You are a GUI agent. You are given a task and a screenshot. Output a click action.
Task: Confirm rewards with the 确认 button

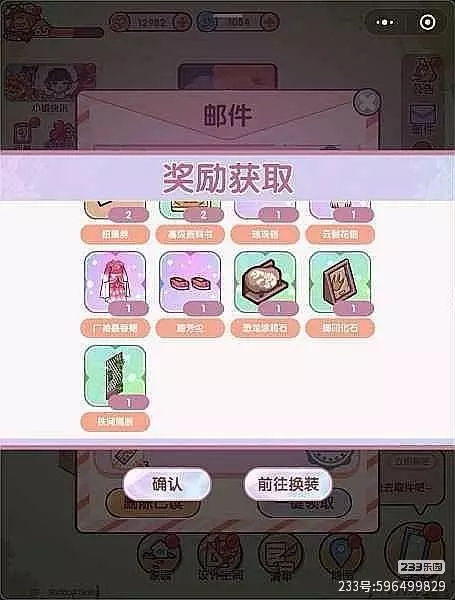167,484
